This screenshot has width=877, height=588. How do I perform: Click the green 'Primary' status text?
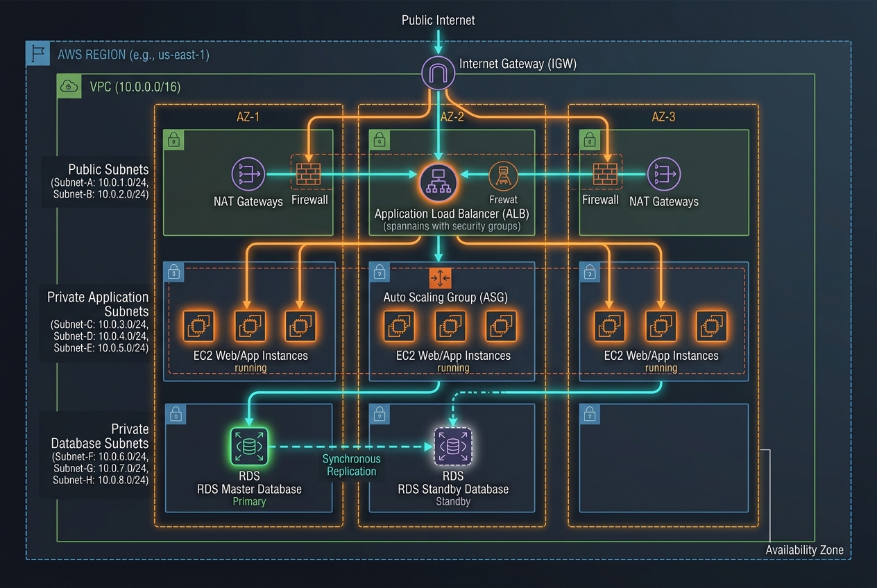(x=249, y=501)
